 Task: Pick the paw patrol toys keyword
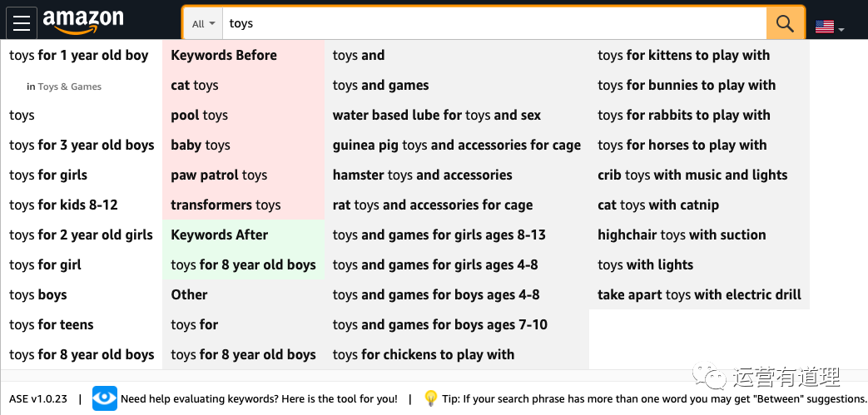[x=219, y=175]
